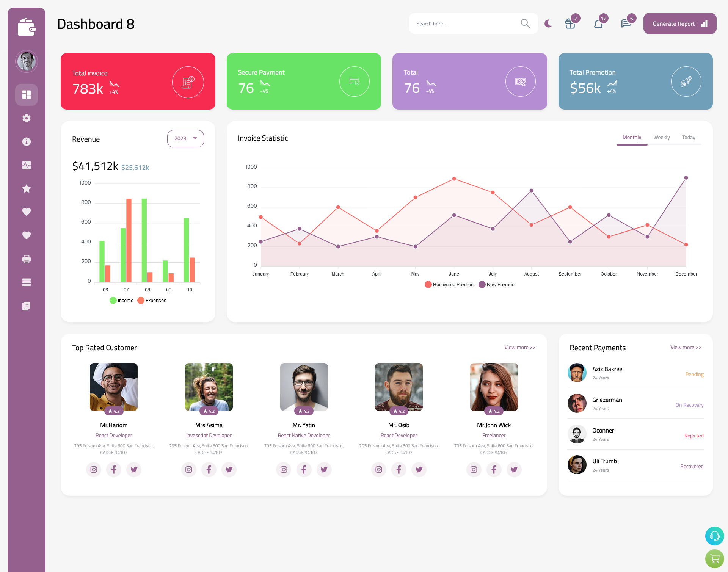The image size is (728, 572).
Task: Open the settings gear icon
Action: coord(27,118)
